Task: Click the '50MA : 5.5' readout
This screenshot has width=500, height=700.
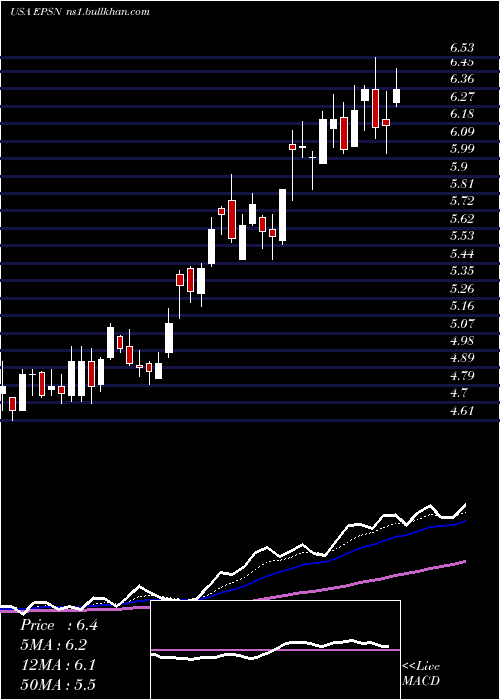Action: pos(58,684)
